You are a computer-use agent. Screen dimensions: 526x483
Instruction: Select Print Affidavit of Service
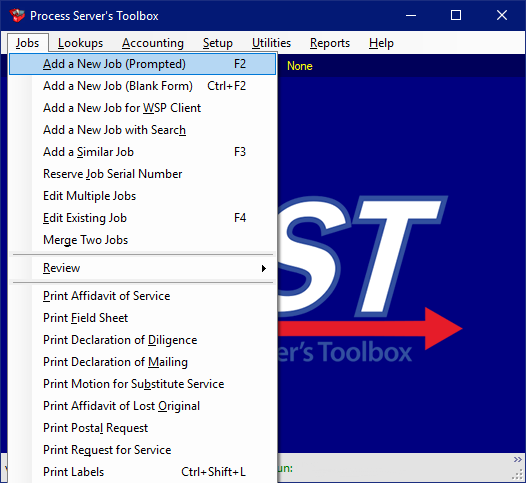[143, 296]
